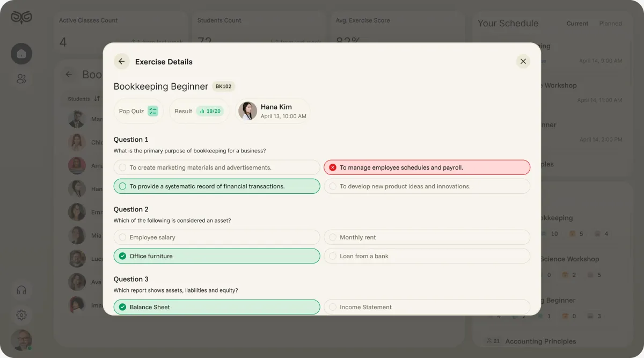Viewport: 644px width, 358px height.
Task: Select the 'Income Statement' option
Action: (427, 307)
